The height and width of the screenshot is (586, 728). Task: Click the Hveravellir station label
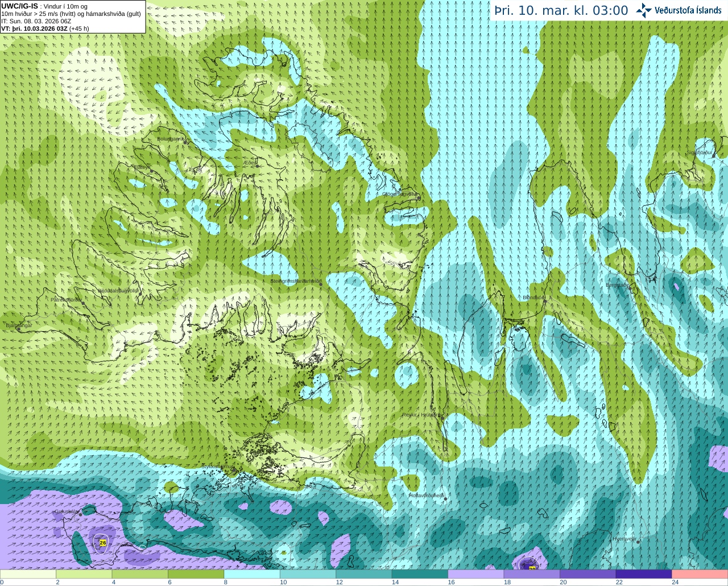(624, 538)
